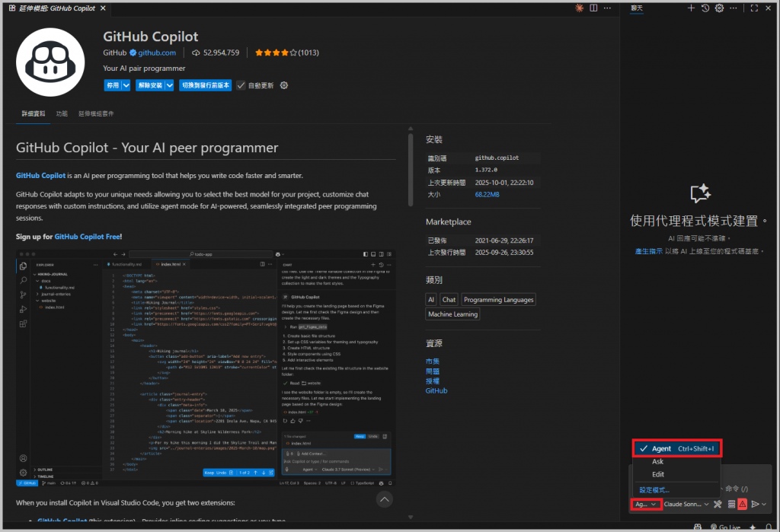Split the editor with the split icon
This screenshot has width=780, height=532.
(x=593, y=8)
